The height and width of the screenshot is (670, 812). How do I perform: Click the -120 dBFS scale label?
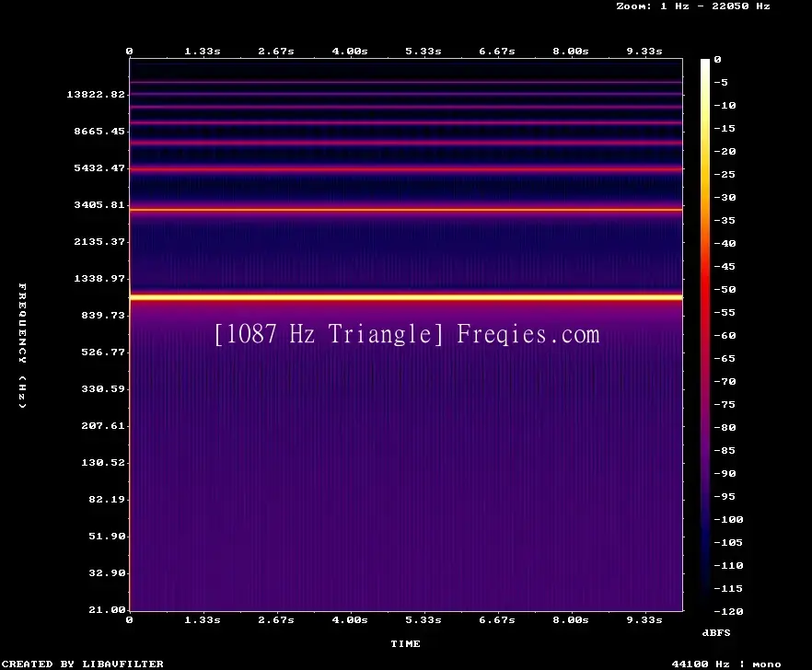point(728,611)
